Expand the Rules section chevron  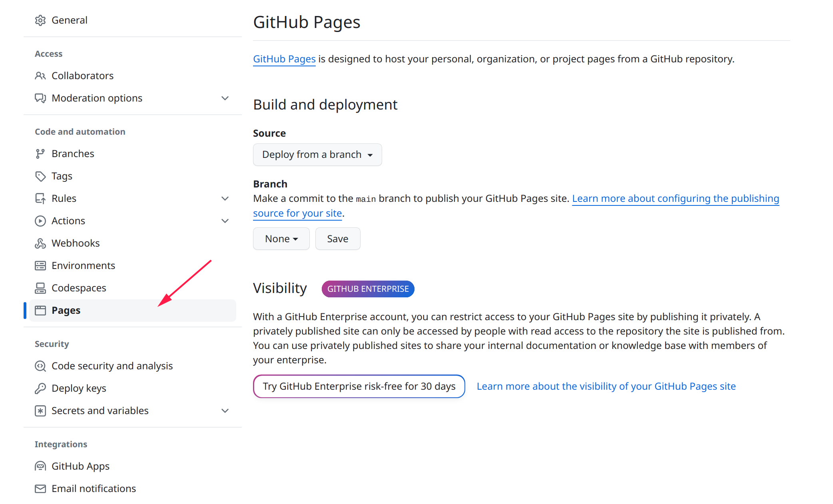pos(225,199)
